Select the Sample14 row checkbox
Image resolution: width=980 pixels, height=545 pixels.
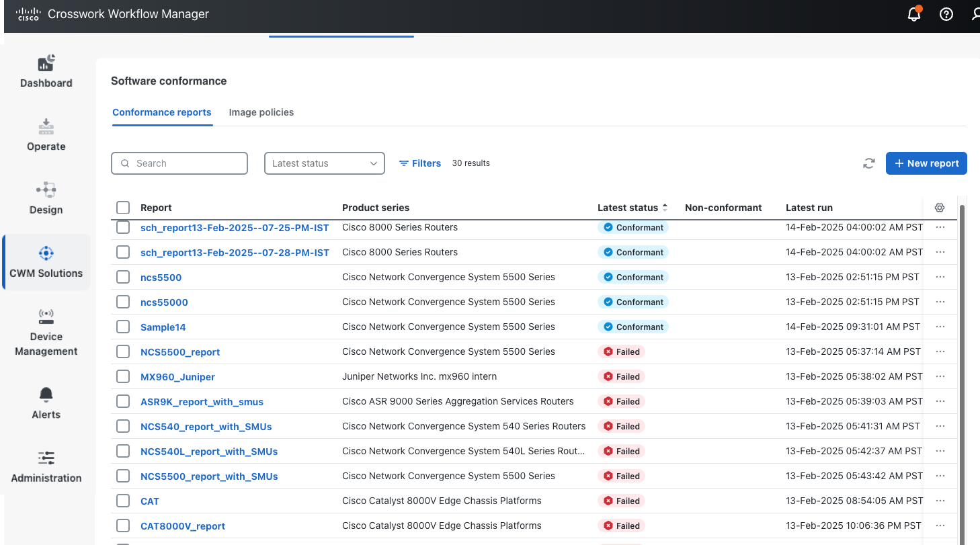coord(123,327)
